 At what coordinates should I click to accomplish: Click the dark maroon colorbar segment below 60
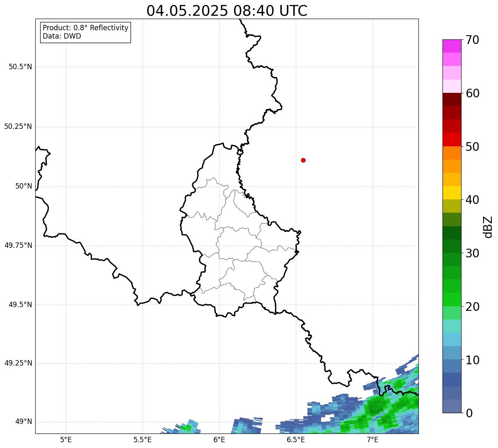(x=452, y=99)
